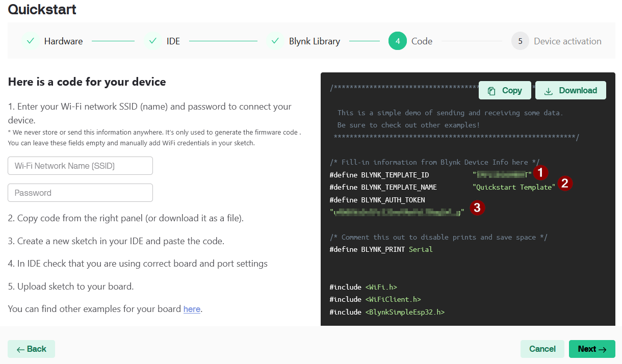Go back with the Back button
Screen dimensions: 622x364
(31, 349)
